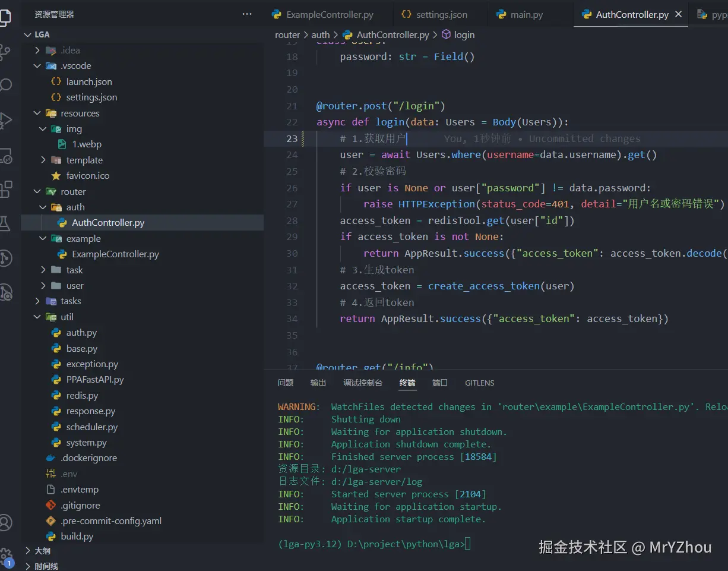The height and width of the screenshot is (571, 728).
Task: Open build.py in the file tree
Action: (x=77, y=536)
